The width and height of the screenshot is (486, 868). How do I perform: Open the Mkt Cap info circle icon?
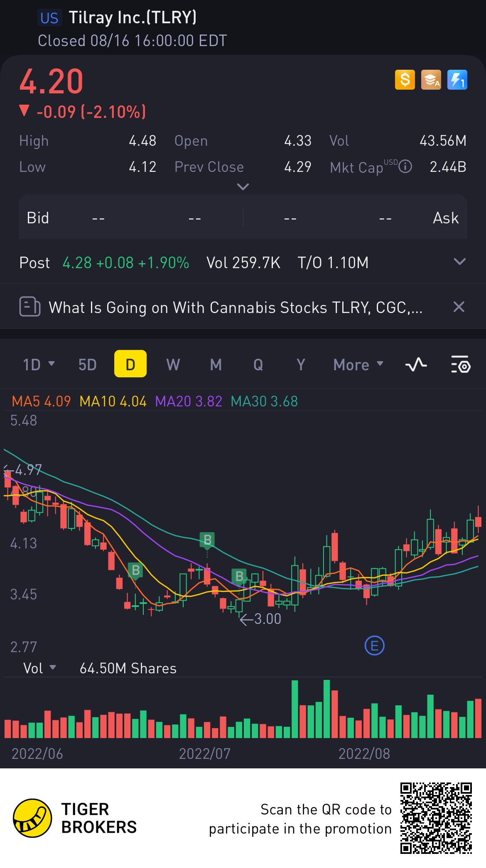click(405, 167)
